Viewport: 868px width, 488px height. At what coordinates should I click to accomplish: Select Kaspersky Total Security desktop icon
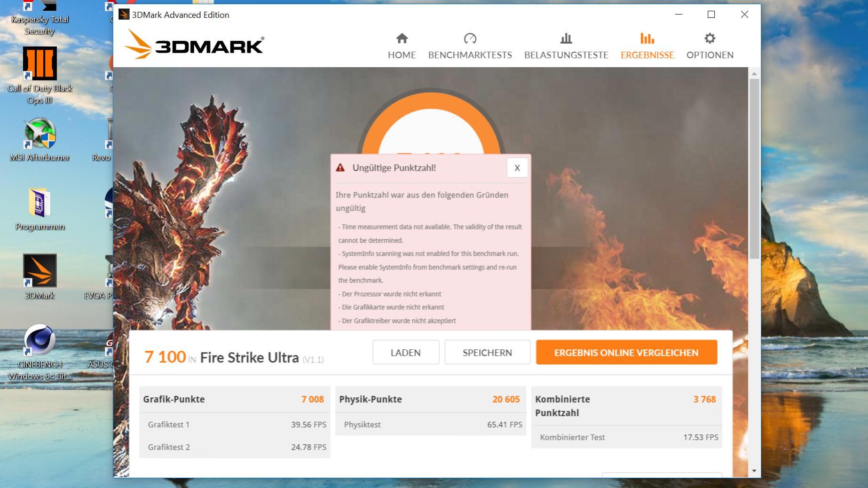coord(40,19)
